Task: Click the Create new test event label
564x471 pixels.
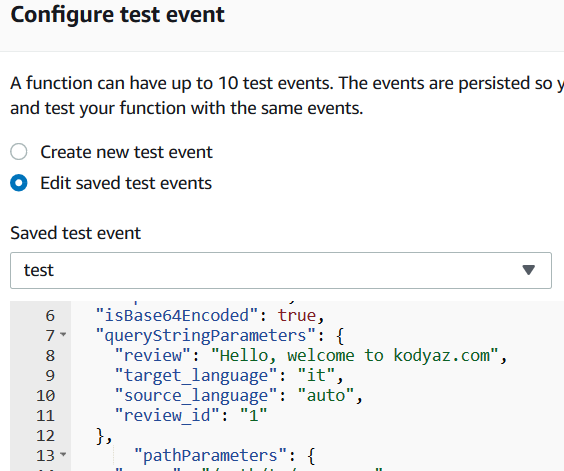Action: (126, 152)
